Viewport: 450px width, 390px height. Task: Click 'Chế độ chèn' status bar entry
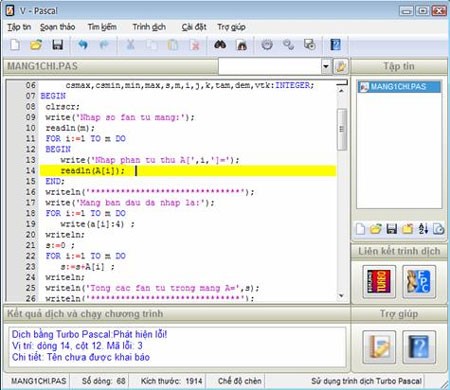[239, 381]
